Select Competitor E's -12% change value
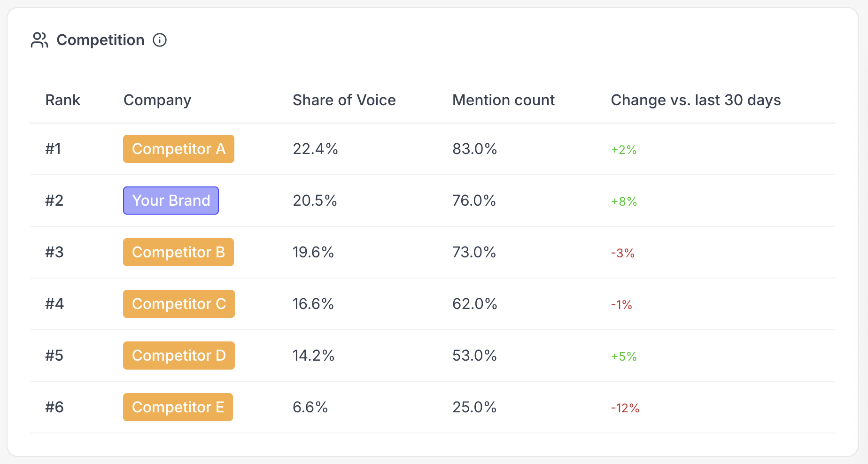 (625, 408)
